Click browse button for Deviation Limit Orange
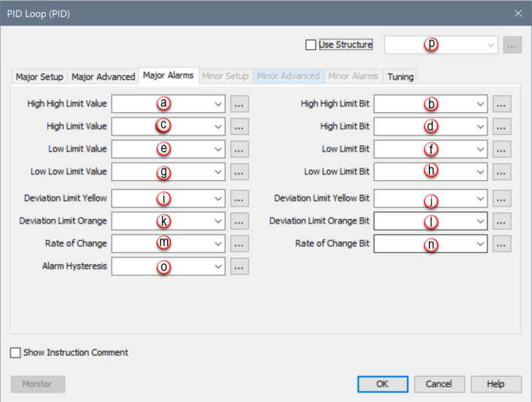 tap(239, 221)
